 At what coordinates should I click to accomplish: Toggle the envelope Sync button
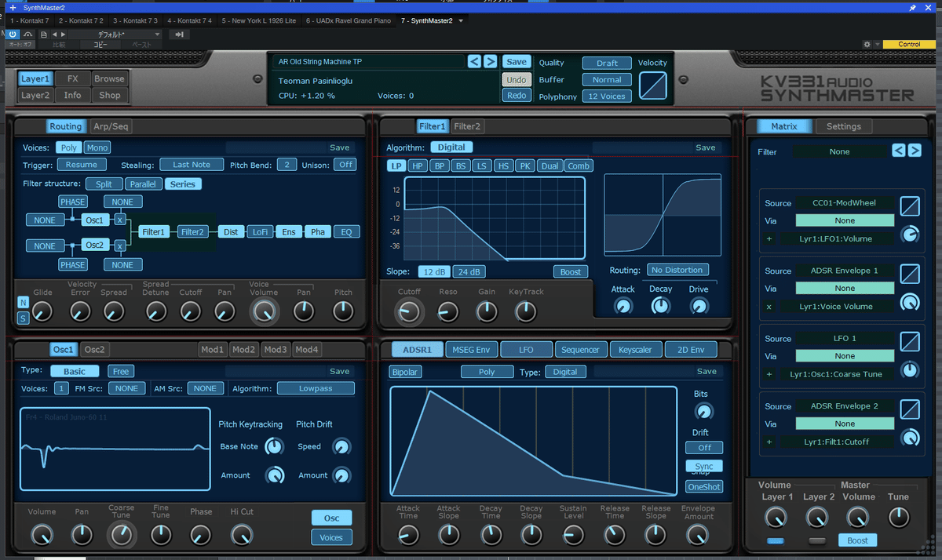pos(704,466)
